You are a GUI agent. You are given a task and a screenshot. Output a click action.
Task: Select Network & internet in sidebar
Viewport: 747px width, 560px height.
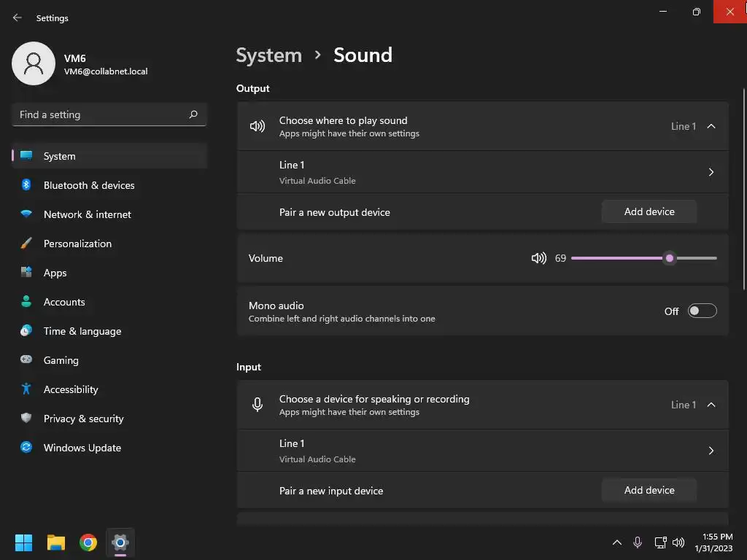[x=88, y=214]
